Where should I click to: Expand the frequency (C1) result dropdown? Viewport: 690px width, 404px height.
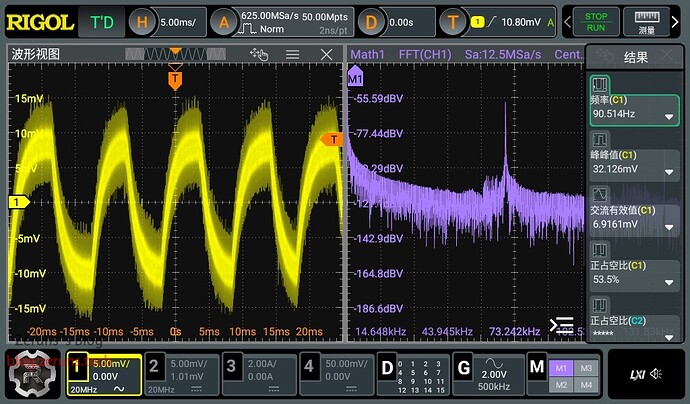pos(668,115)
